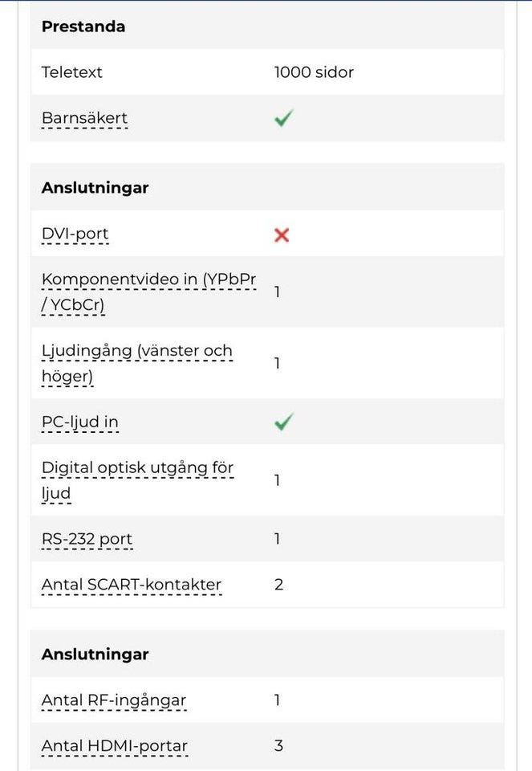Click the Antal RF-ingångar label
The width and height of the screenshot is (532, 771).
point(114,700)
